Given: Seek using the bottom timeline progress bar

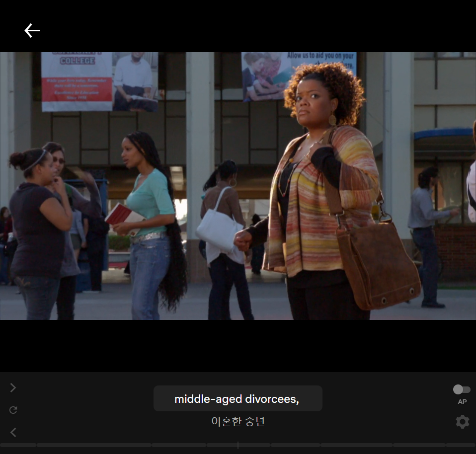Looking at the screenshot, I should [x=238, y=445].
